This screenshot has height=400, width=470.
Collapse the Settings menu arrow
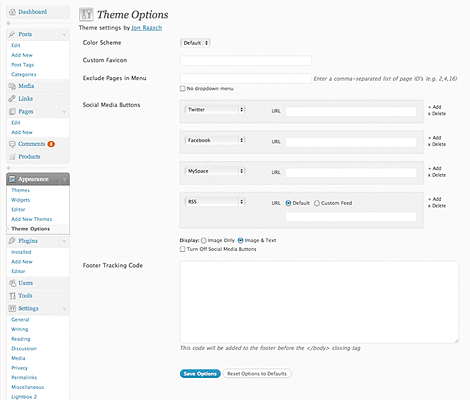64,309
